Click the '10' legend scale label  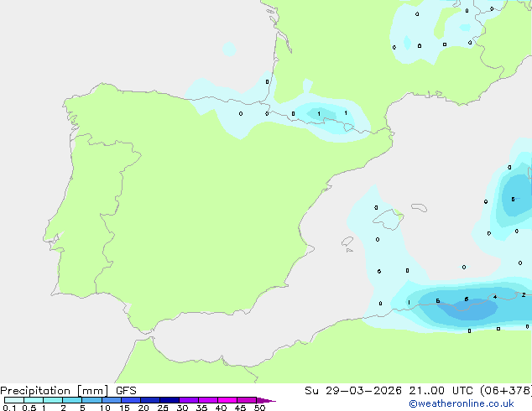pyautogui.click(x=105, y=408)
